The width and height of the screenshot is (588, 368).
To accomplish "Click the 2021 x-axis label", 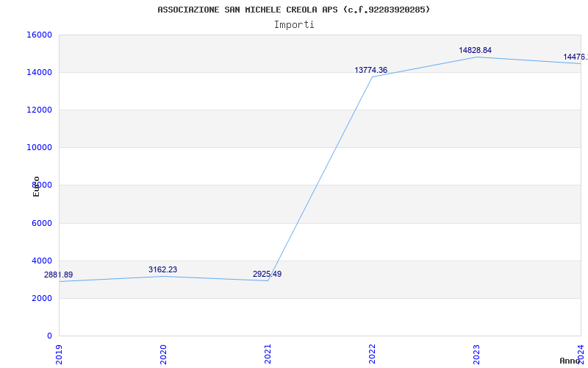I will tap(267, 354).
